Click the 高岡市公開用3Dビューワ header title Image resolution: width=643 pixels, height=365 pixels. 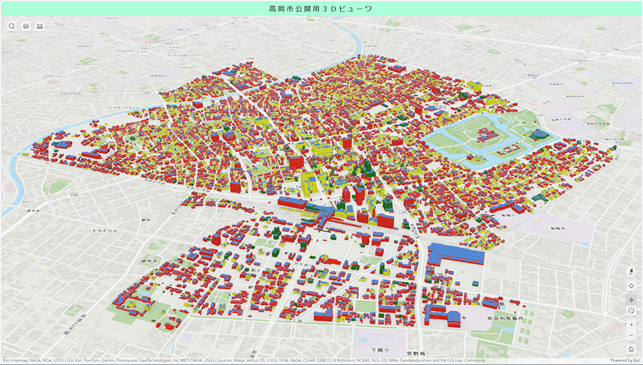point(321,9)
